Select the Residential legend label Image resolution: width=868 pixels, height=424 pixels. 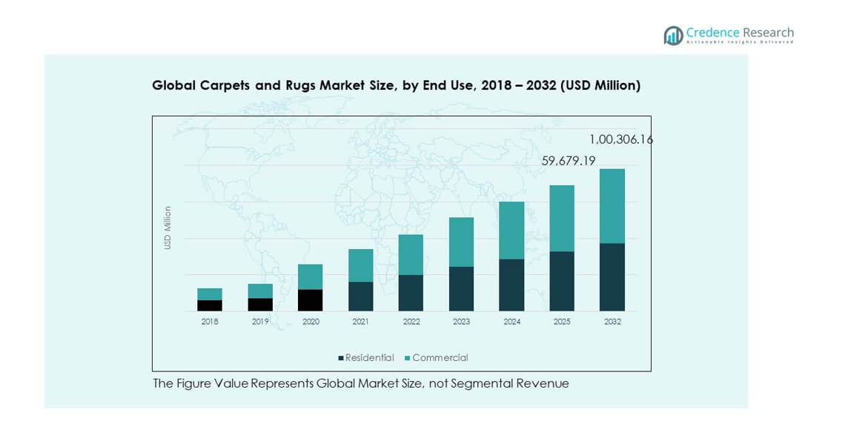click(x=369, y=358)
